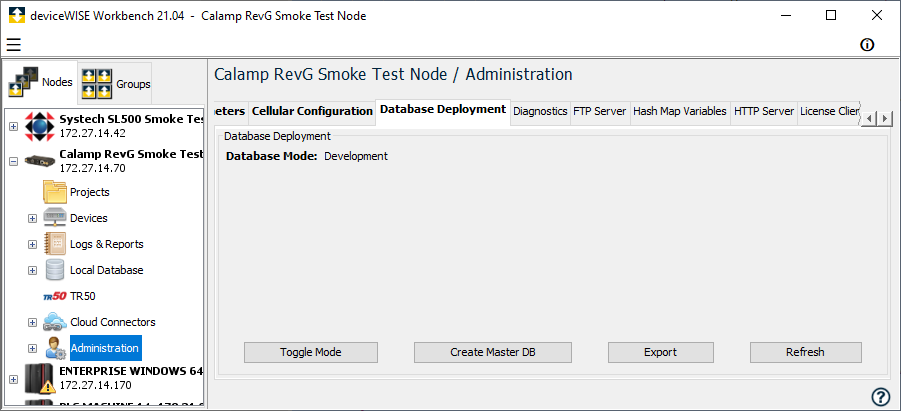
Task: Open the help question mark icon
Action: (880, 397)
